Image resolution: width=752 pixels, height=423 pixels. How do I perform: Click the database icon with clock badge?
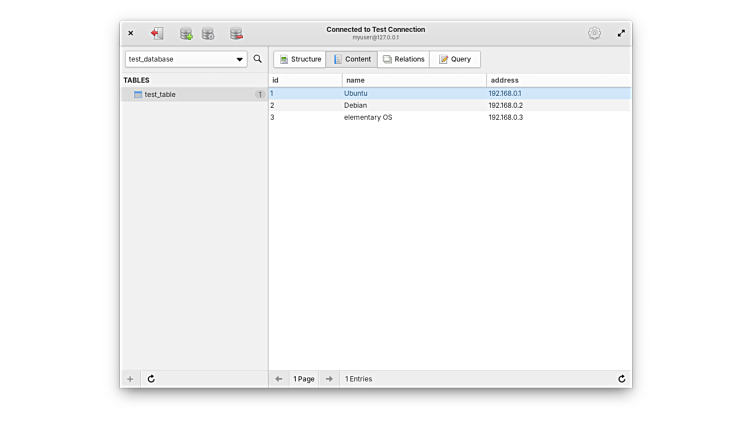tap(208, 33)
